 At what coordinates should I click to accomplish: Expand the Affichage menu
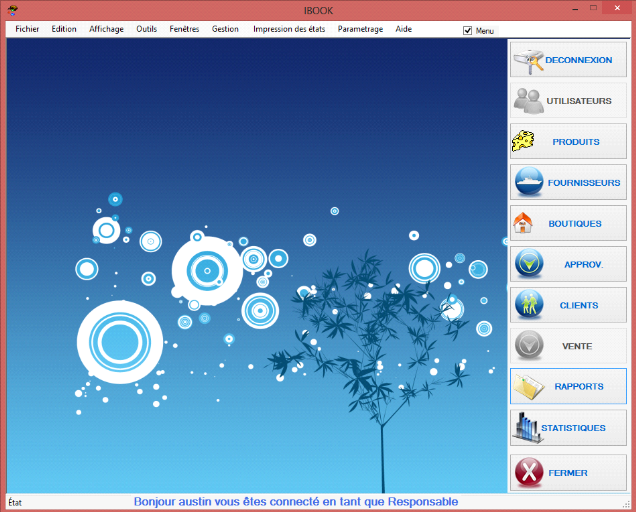(x=106, y=29)
